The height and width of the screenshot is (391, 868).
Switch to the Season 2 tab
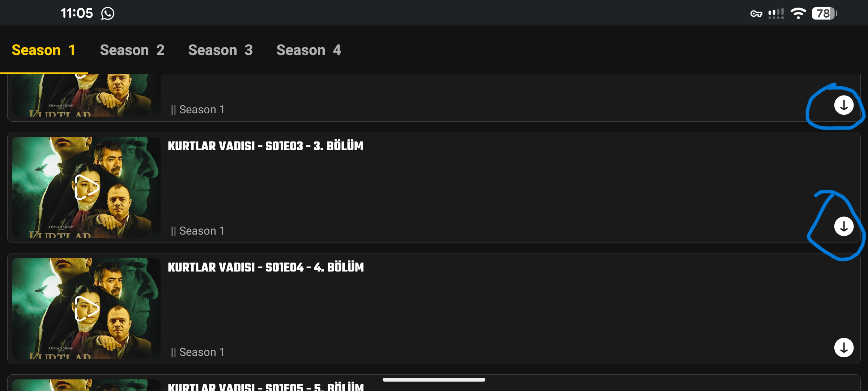132,50
